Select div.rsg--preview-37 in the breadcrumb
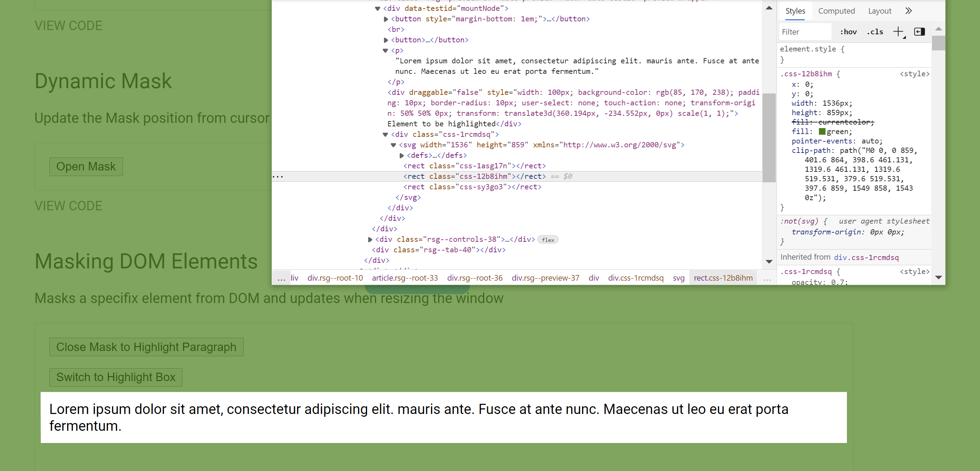This screenshot has height=471, width=980. pos(546,278)
